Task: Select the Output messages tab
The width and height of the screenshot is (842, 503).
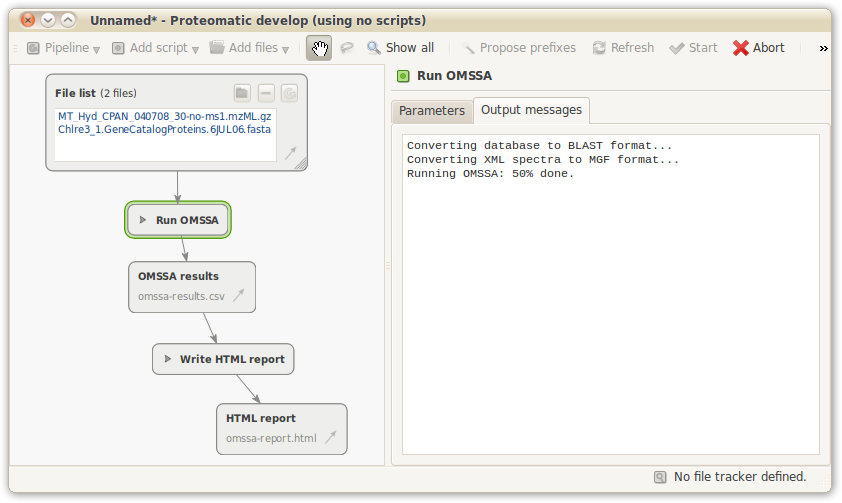Action: (531, 110)
